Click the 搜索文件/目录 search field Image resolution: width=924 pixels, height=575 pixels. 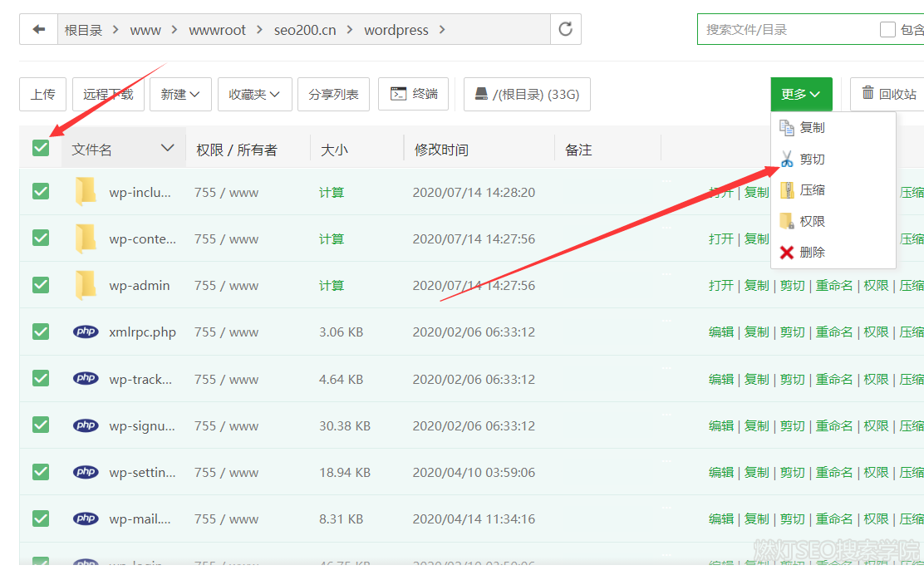pyautogui.click(x=787, y=29)
